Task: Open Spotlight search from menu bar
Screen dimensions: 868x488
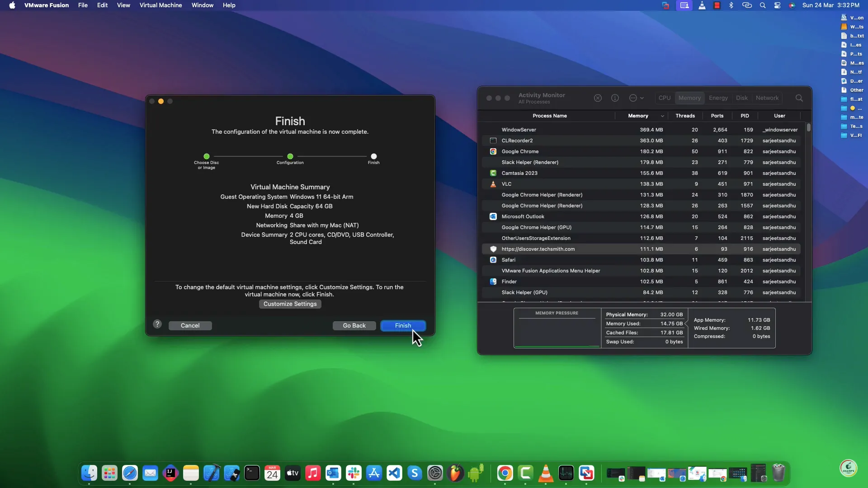Action: click(763, 5)
